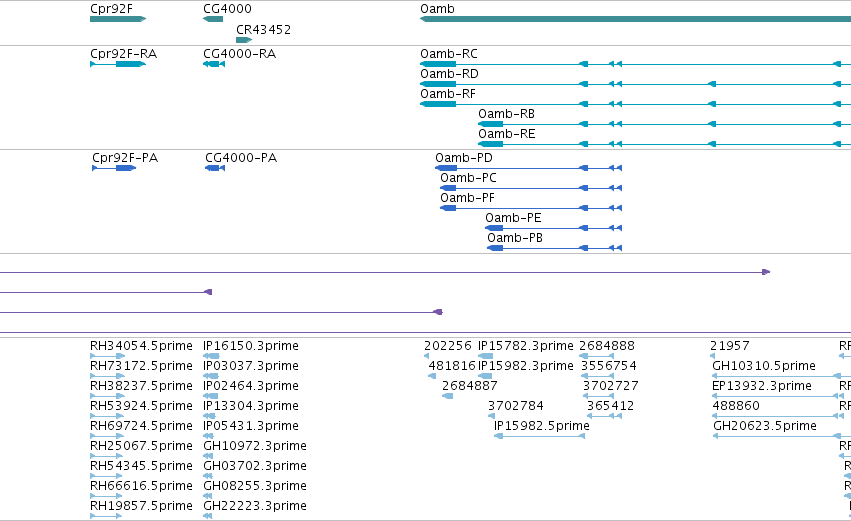Select the GH22223.3prime EST label

tap(255, 506)
